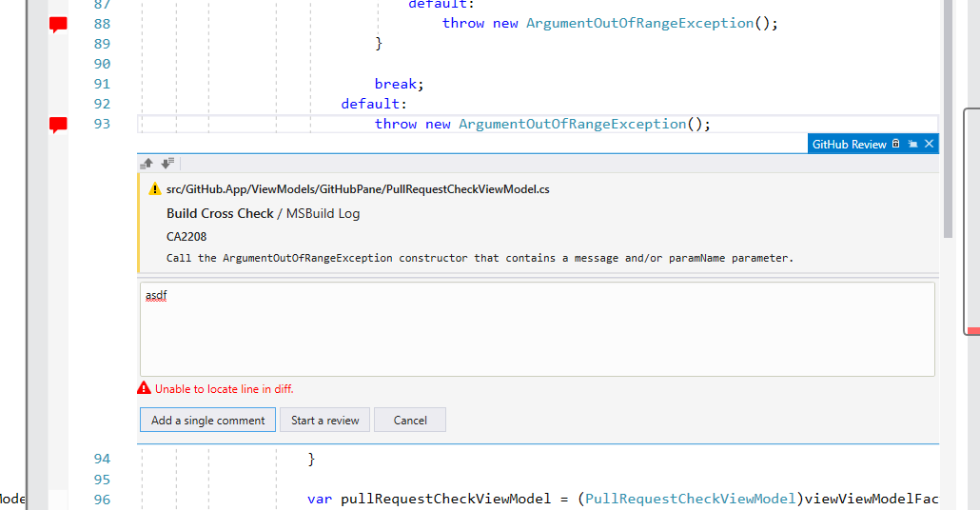Click the Unable to locate line in diff message
Screen dimensions: 980x510
[x=224, y=389]
